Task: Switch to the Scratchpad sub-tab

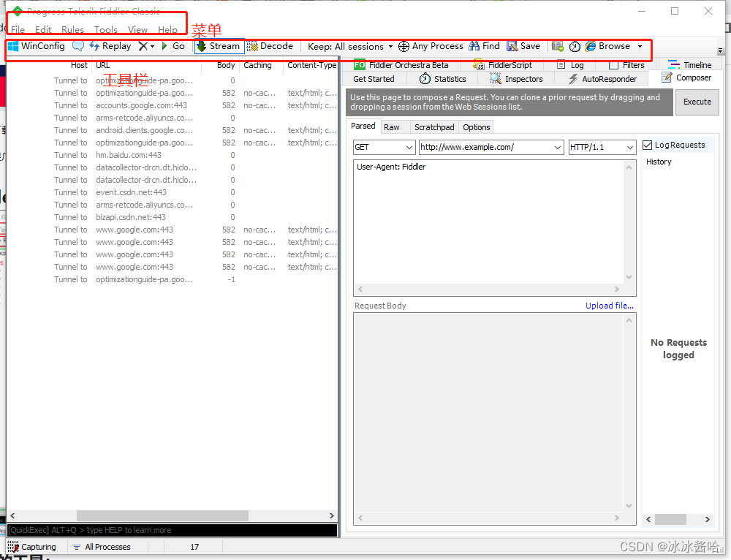Action: pos(434,127)
